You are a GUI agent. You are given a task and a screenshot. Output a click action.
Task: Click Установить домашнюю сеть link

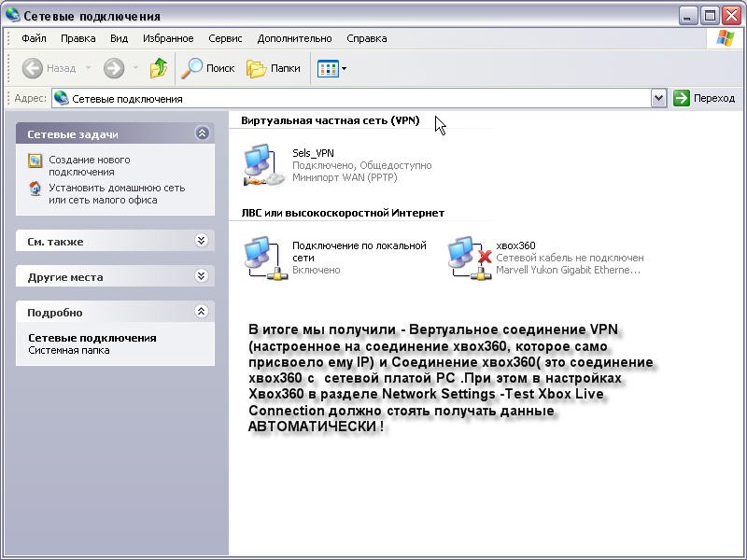click(117, 194)
